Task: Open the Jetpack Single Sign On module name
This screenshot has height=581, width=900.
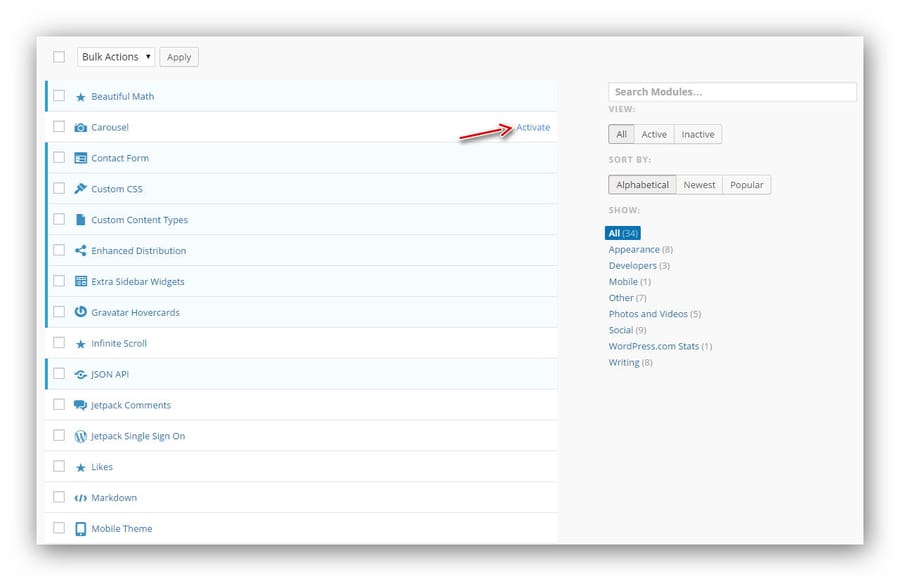Action: click(x=138, y=436)
